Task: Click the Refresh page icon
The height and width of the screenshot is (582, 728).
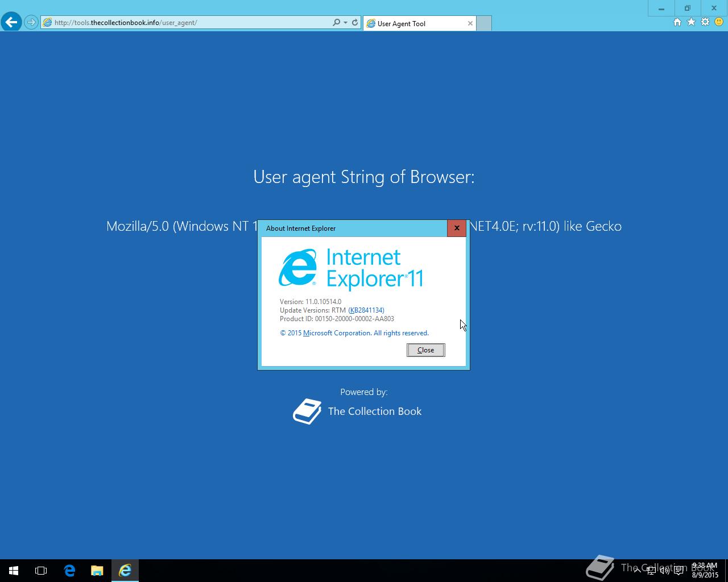Action: tap(355, 23)
